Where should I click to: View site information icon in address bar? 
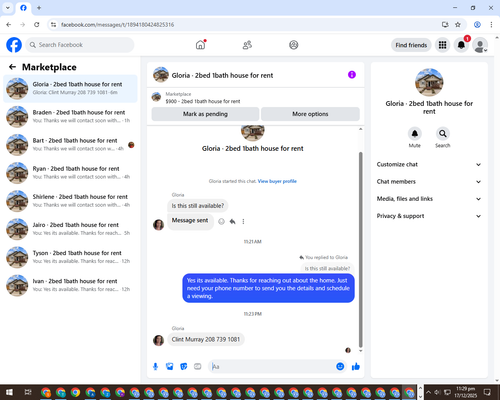point(53,25)
